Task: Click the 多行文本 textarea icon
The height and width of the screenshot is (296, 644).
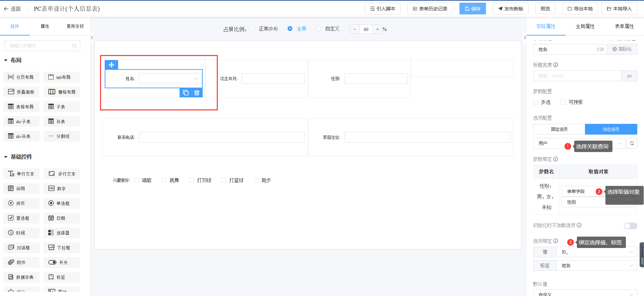Action: point(52,174)
